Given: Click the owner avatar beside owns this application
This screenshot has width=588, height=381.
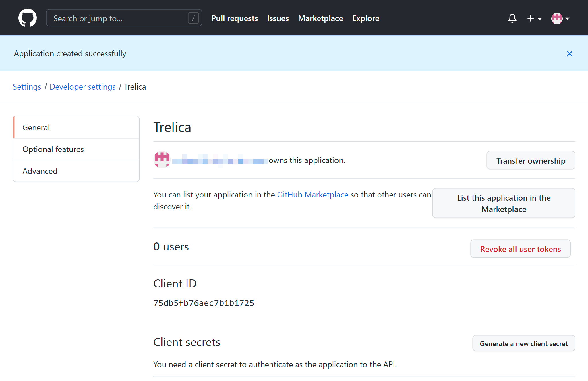Looking at the screenshot, I should coord(162,160).
